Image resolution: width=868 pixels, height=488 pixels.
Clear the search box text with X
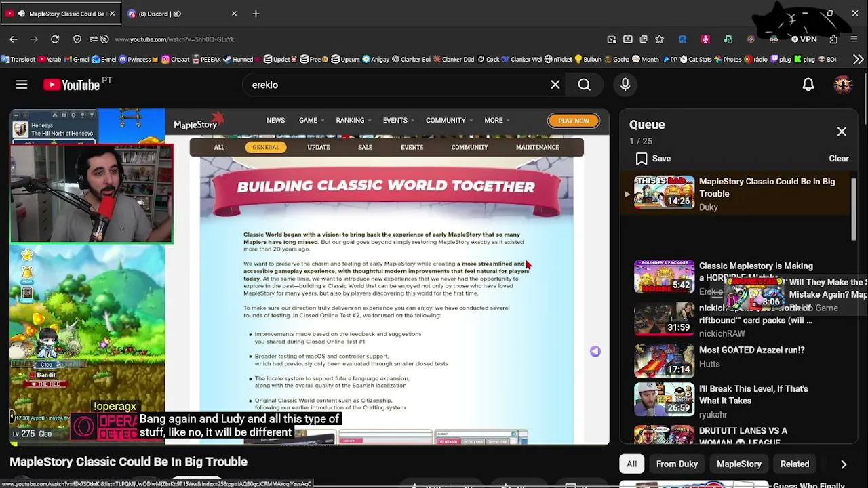click(x=555, y=85)
